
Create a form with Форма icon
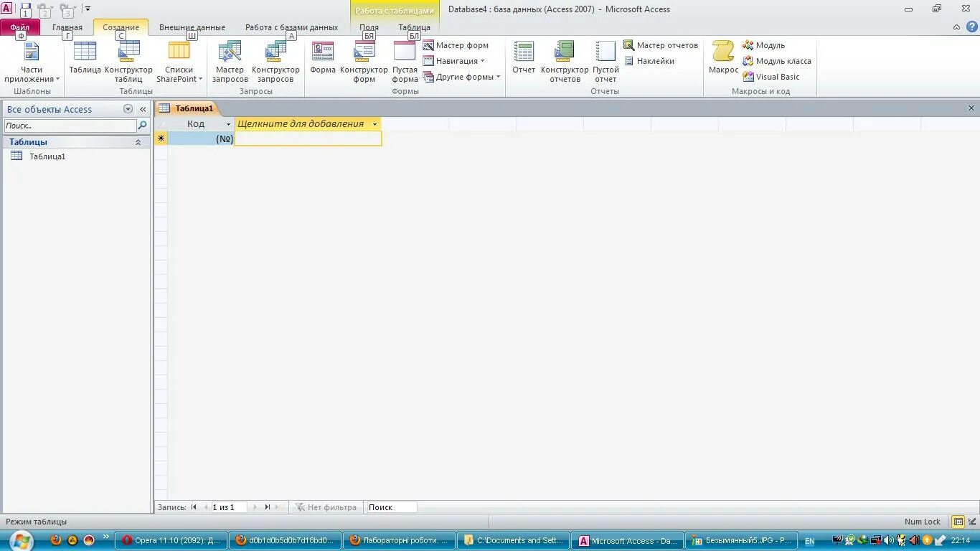(323, 59)
